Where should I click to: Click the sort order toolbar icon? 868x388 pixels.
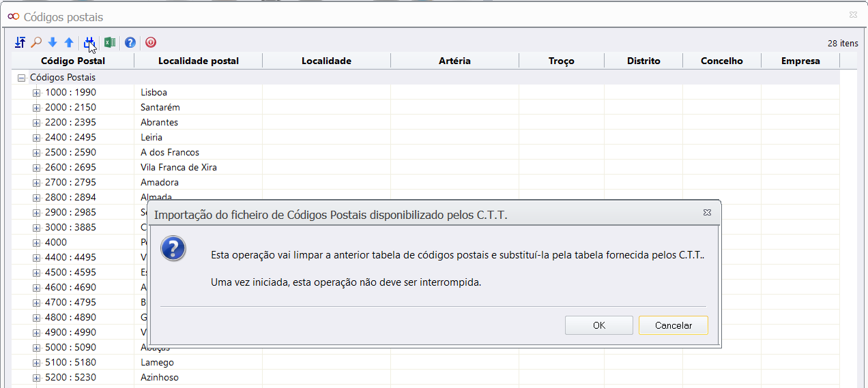(x=20, y=43)
